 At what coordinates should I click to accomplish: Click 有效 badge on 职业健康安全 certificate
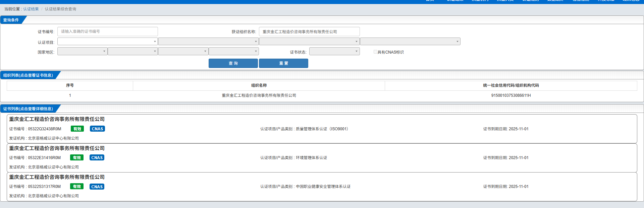click(x=77, y=187)
